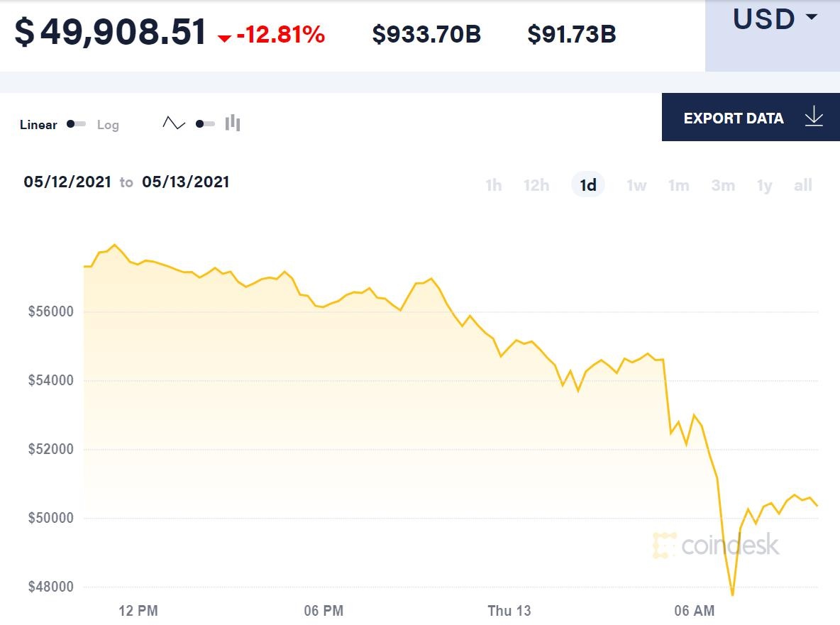The height and width of the screenshot is (625, 840).
Task: Toggle the line/candlestick chart type switch
Action: point(205,124)
